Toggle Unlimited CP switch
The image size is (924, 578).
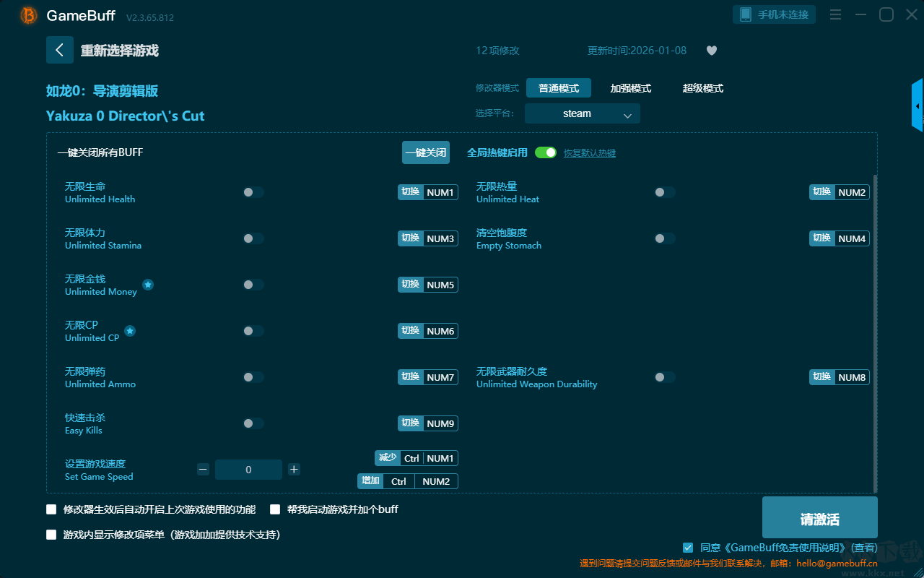click(x=253, y=331)
